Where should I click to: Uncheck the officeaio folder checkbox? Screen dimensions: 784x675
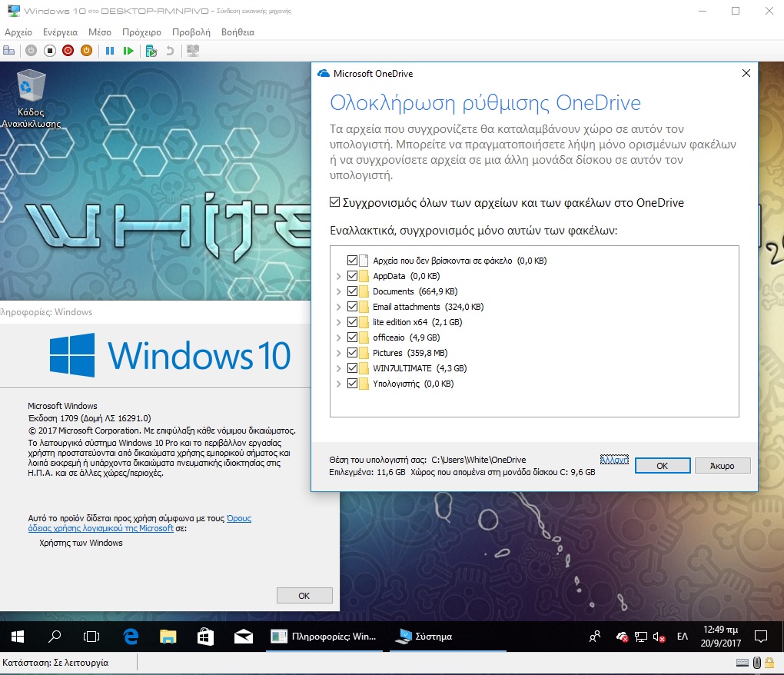[352, 337]
